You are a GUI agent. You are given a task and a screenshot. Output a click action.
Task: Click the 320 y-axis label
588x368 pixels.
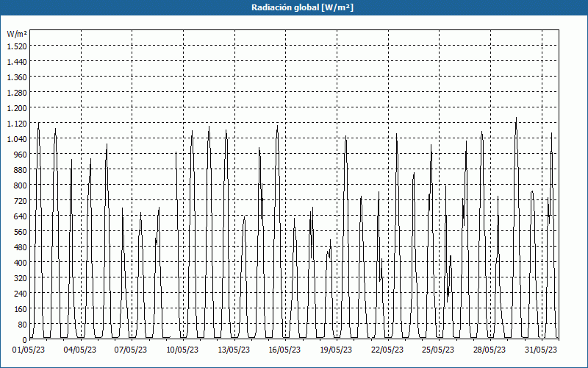coord(21,278)
